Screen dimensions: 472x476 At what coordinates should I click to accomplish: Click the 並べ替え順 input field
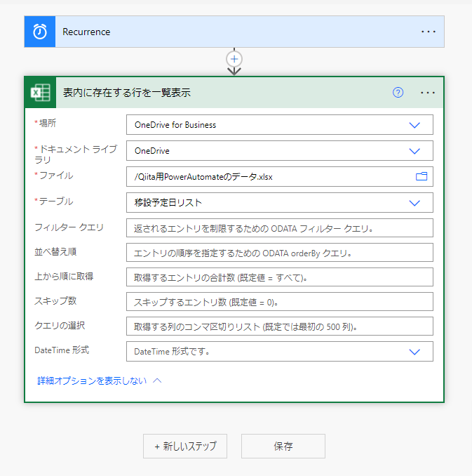click(x=280, y=253)
